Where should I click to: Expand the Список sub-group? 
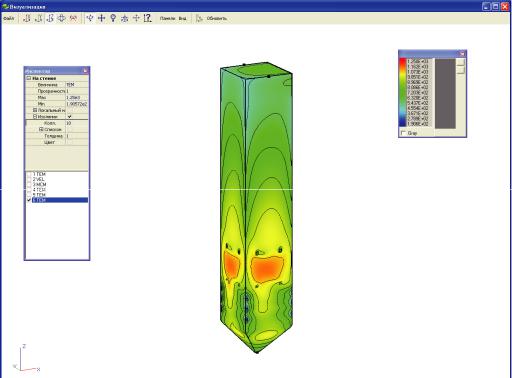(x=41, y=129)
